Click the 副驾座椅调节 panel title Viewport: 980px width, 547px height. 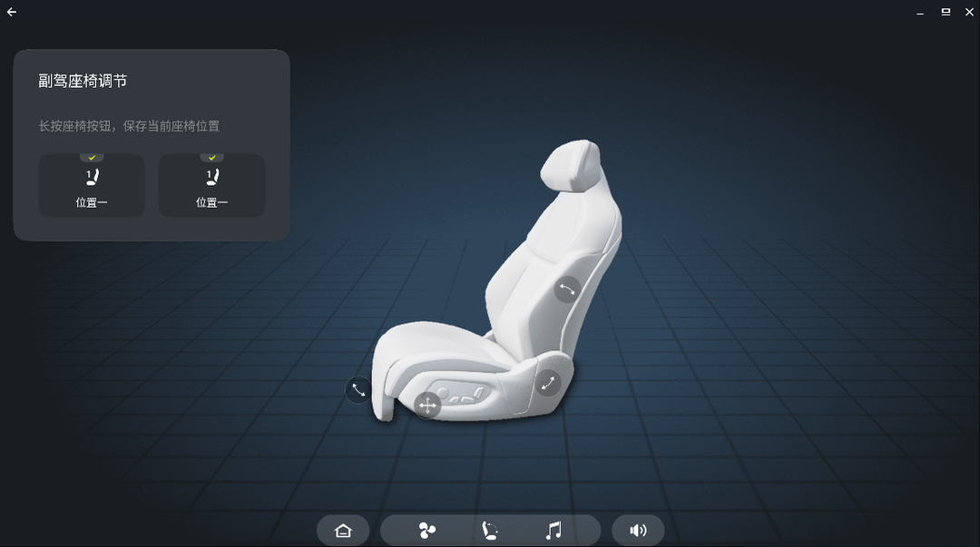point(83,81)
